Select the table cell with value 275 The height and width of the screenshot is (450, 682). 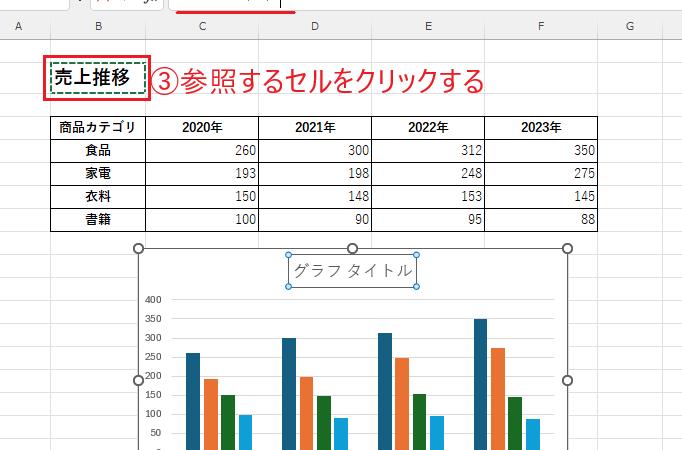point(541,174)
